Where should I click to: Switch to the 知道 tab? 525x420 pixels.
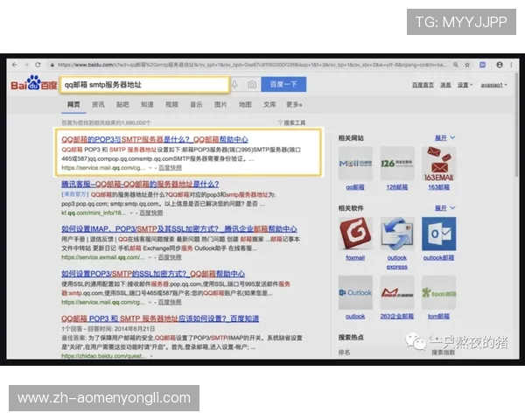point(147,104)
